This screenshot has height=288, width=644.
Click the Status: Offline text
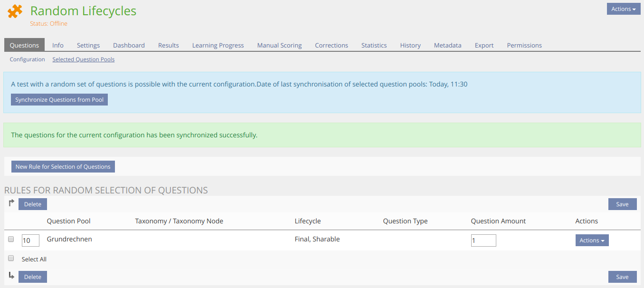pyautogui.click(x=48, y=24)
